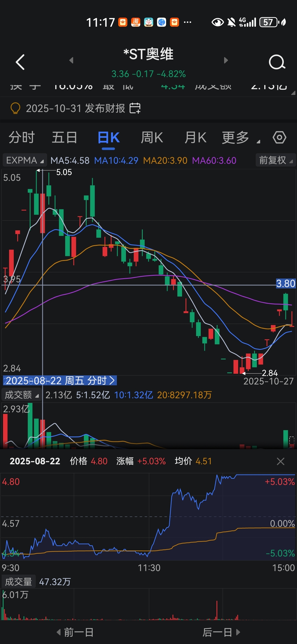Tap the lightbulb tip icon

[x=15, y=108]
